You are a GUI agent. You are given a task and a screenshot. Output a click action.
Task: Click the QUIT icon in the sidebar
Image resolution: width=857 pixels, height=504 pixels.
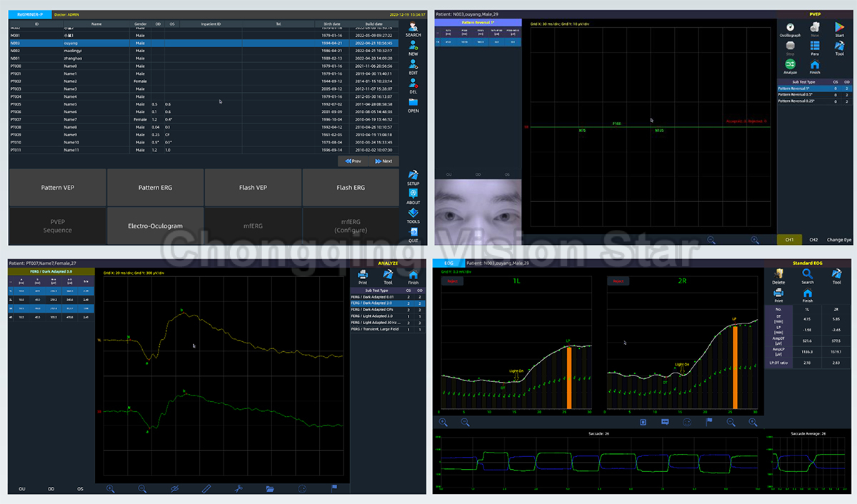pos(413,233)
